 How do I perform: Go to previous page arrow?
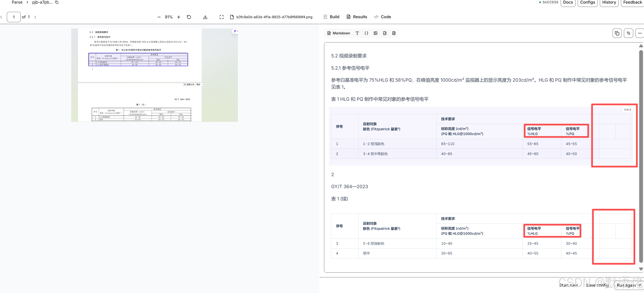pyautogui.click(x=2, y=17)
